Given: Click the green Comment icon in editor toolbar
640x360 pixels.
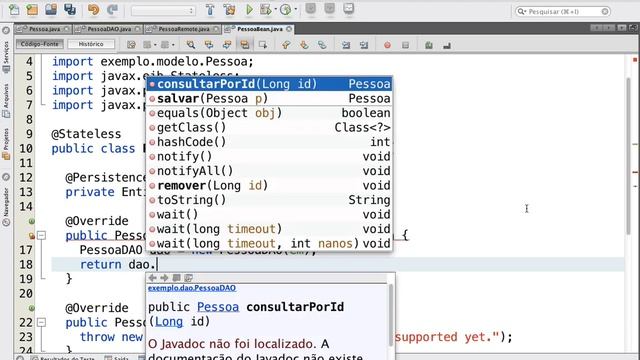Looking at the screenshot, I should point(429,45).
